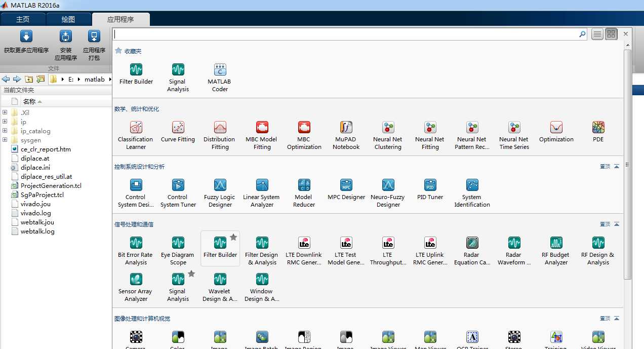Click 安装应用程序 button
Image resolution: width=644 pixels, height=349 pixels.
point(66,46)
